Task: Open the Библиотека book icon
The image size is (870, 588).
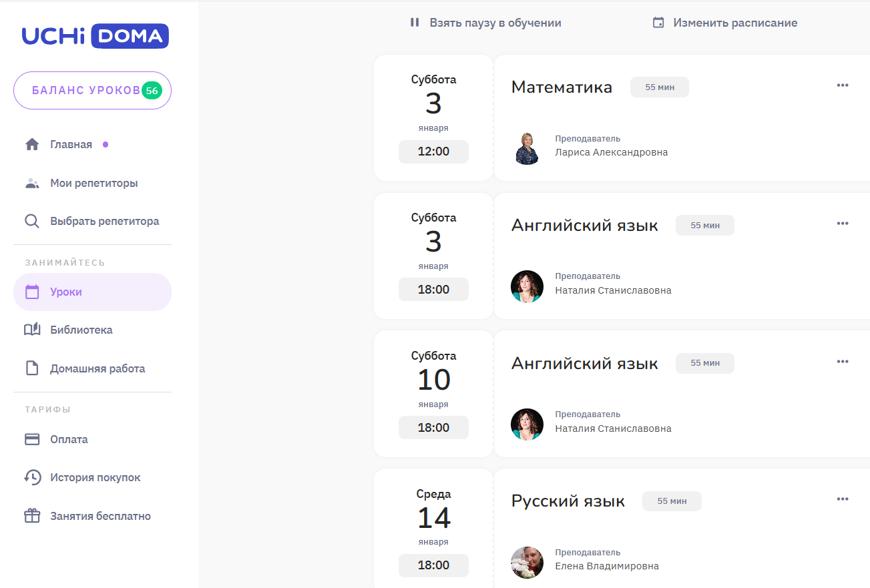Action: pyautogui.click(x=32, y=330)
